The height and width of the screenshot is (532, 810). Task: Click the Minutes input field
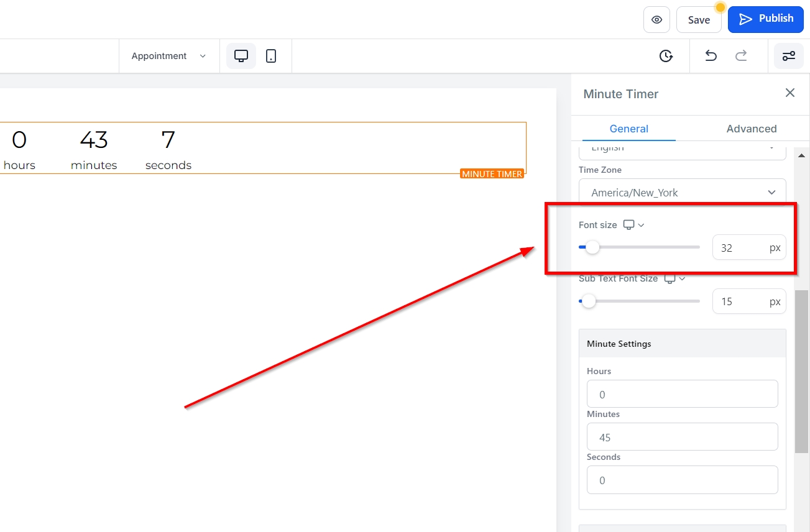pos(682,437)
